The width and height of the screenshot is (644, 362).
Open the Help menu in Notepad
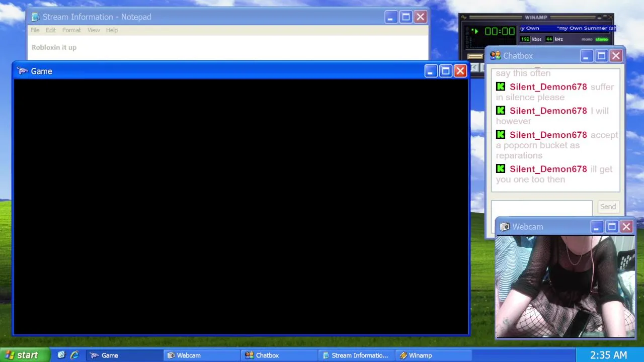click(112, 30)
